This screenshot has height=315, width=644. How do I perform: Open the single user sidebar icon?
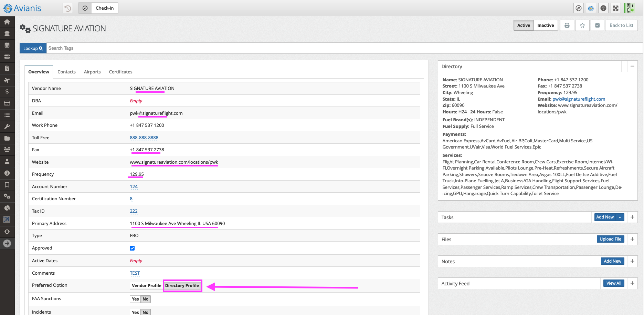tap(7, 161)
